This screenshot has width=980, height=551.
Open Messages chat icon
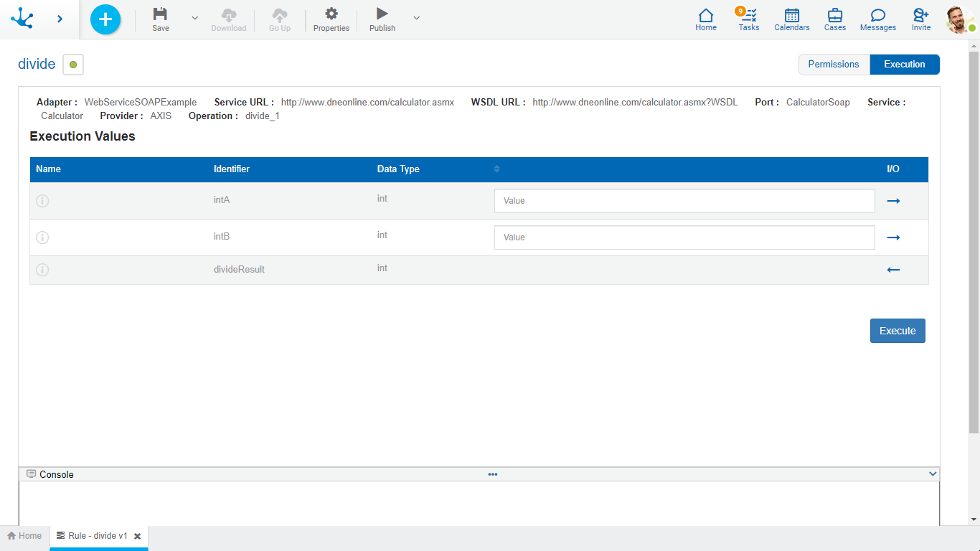(x=877, y=19)
